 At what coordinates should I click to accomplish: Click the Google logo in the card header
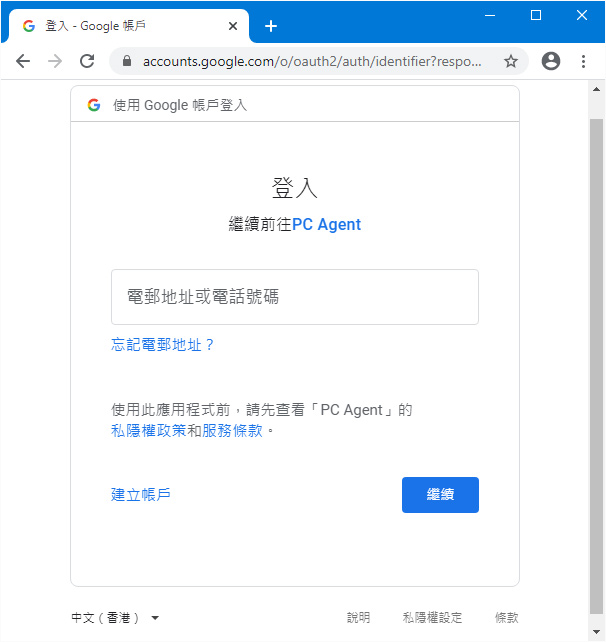(x=94, y=105)
